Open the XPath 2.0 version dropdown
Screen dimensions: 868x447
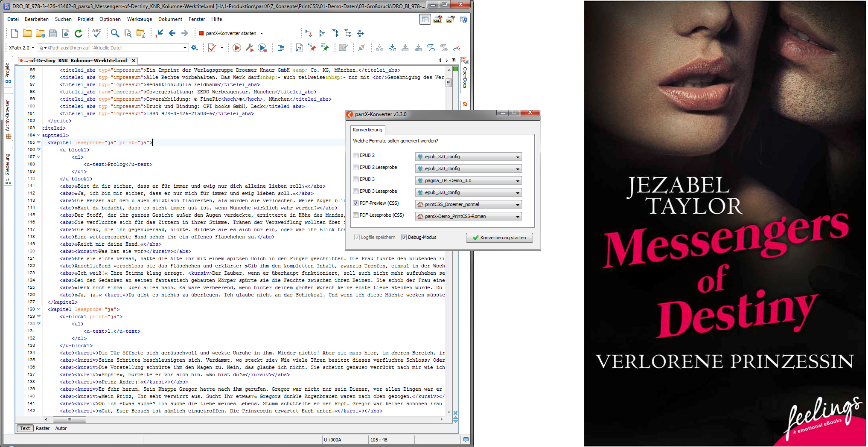point(21,48)
